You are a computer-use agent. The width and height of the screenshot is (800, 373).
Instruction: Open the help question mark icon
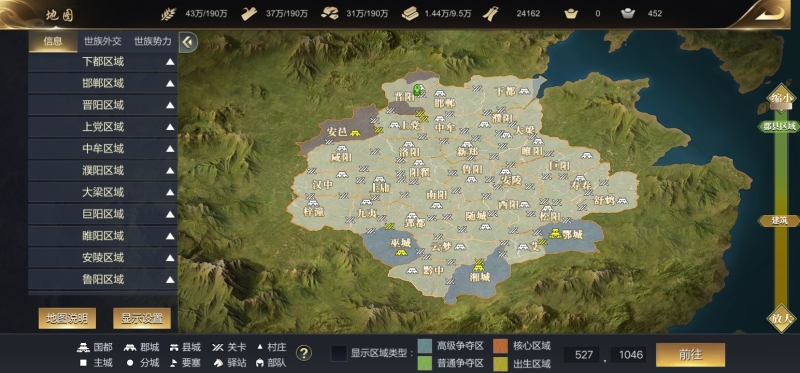304,353
